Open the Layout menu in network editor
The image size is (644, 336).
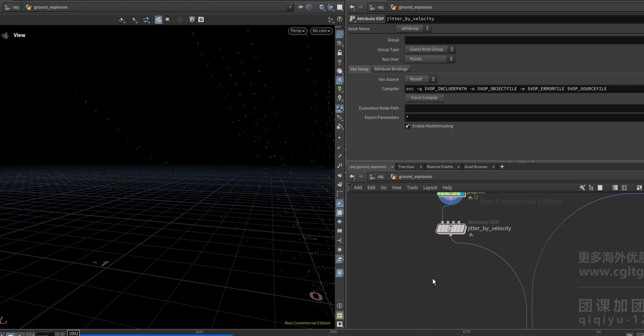click(x=430, y=188)
